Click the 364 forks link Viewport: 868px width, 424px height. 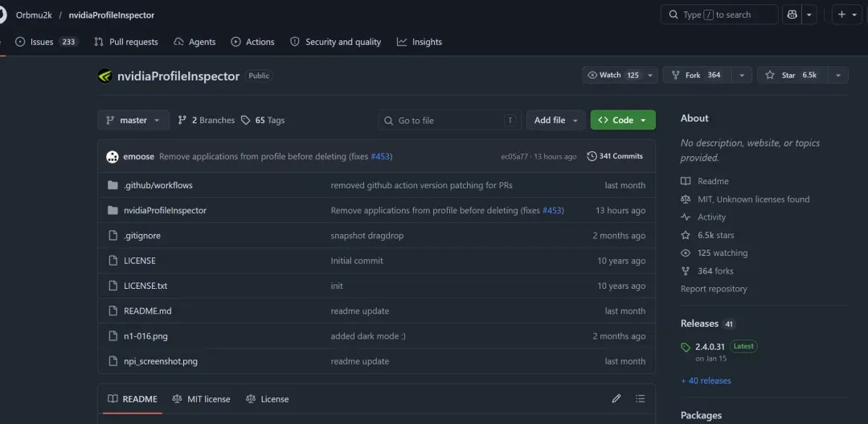pos(707,271)
